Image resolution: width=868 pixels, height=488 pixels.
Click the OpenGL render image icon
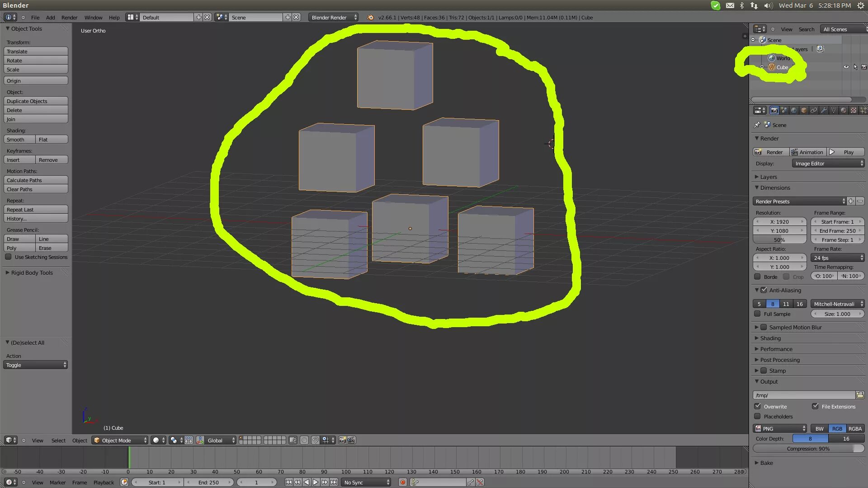[x=342, y=440]
